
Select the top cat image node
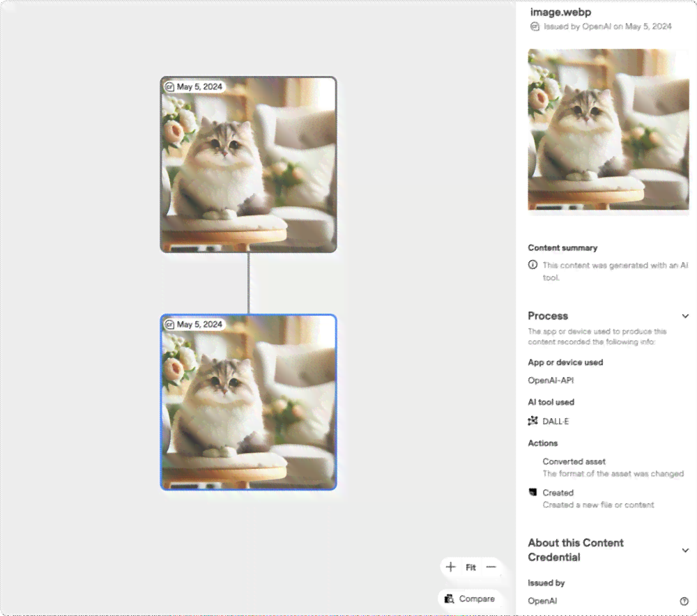point(249,164)
